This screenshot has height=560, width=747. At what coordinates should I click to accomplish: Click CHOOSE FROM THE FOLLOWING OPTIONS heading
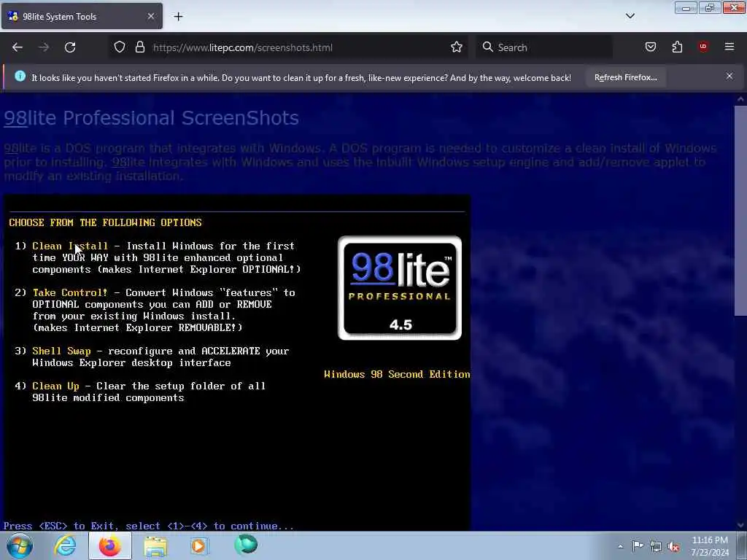[x=105, y=223]
